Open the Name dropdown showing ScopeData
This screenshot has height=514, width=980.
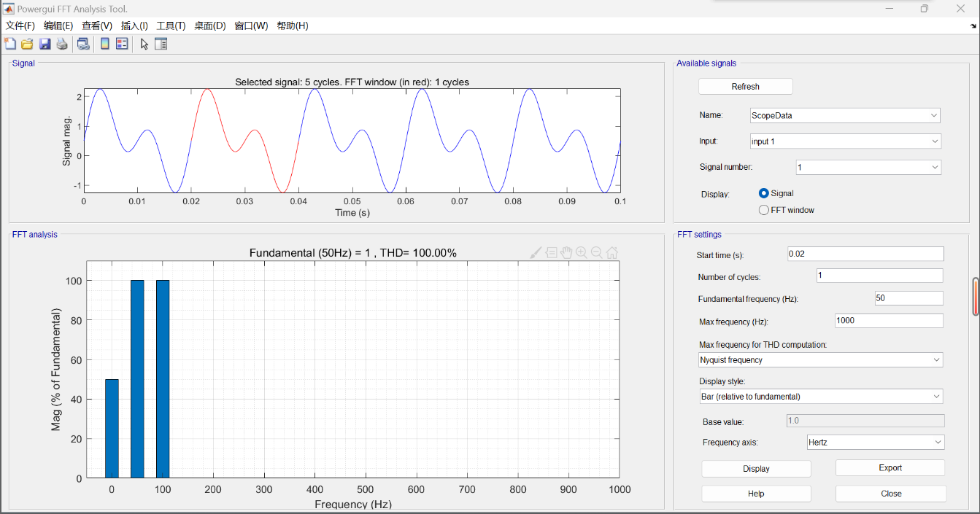[x=845, y=115]
